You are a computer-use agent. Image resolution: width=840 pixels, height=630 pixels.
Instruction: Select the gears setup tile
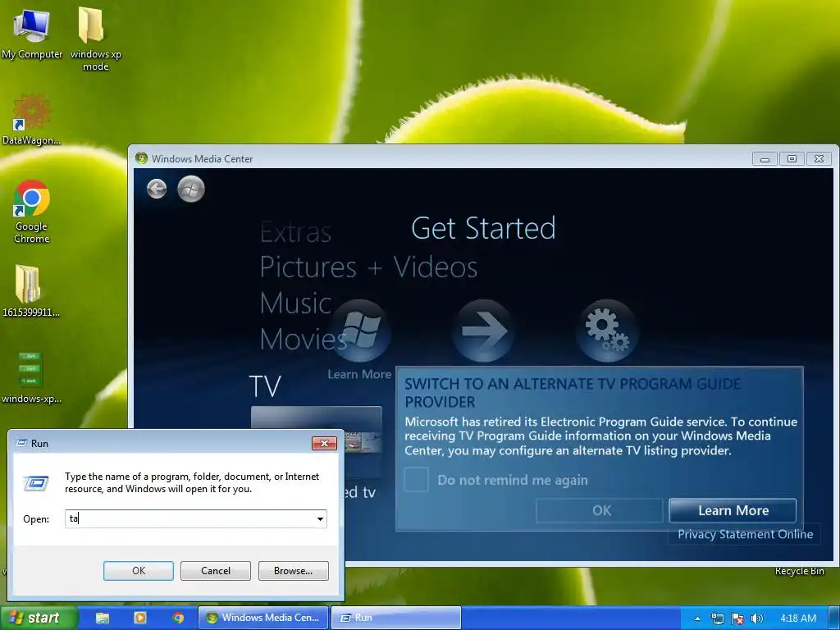point(606,330)
